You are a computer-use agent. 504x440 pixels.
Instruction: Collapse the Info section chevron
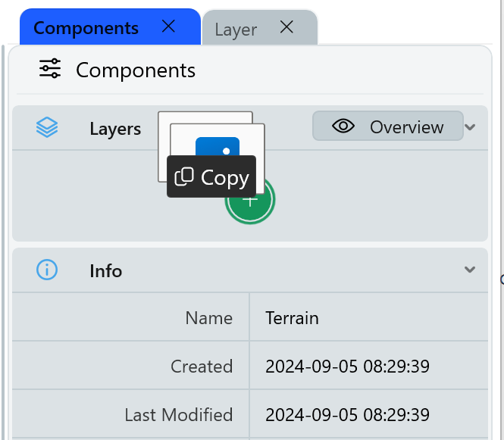coord(471,270)
